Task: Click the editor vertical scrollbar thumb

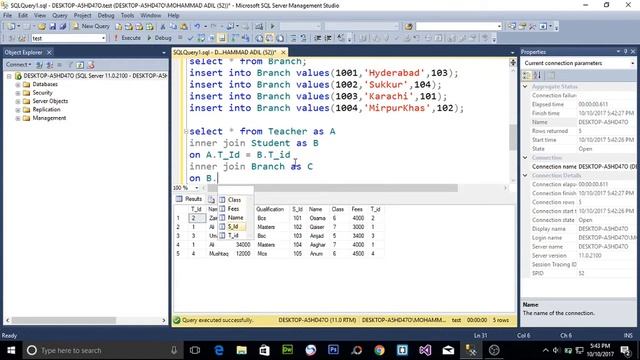Action: [x=512, y=137]
